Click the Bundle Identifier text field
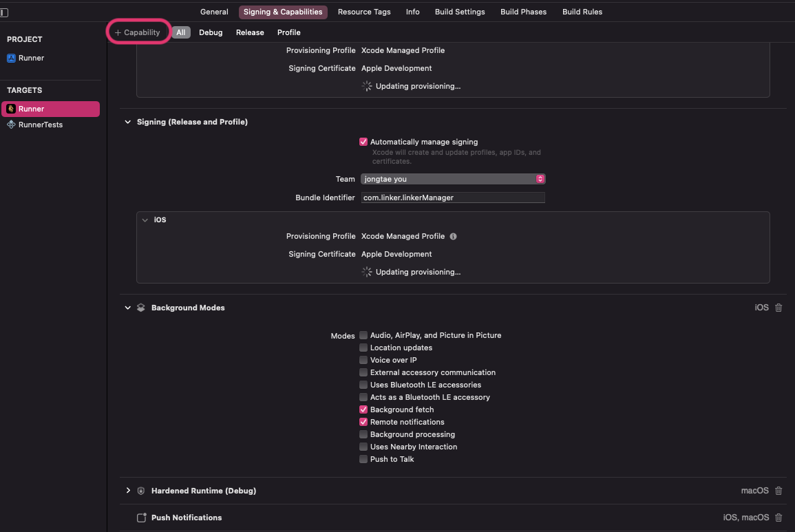The width and height of the screenshot is (795, 532). click(453, 198)
